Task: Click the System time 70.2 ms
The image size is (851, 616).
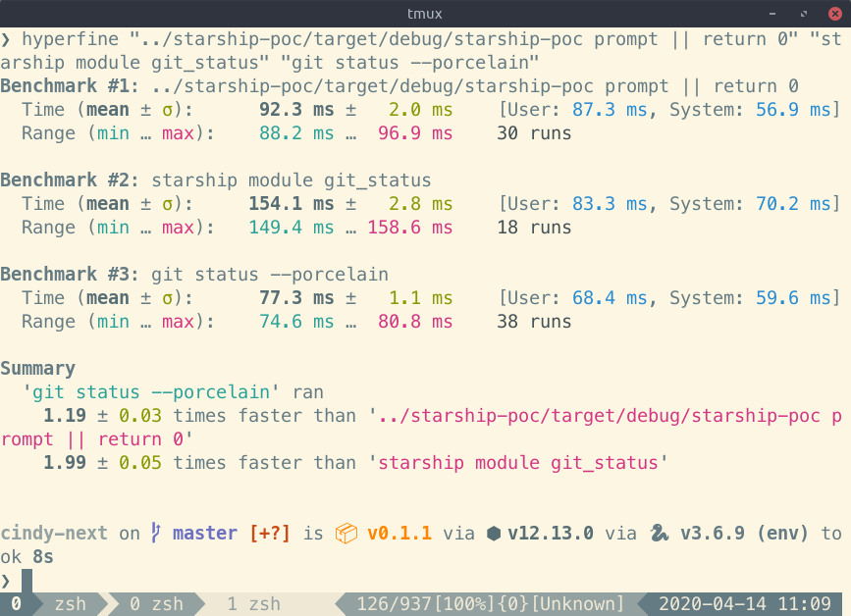Action: pos(793,204)
